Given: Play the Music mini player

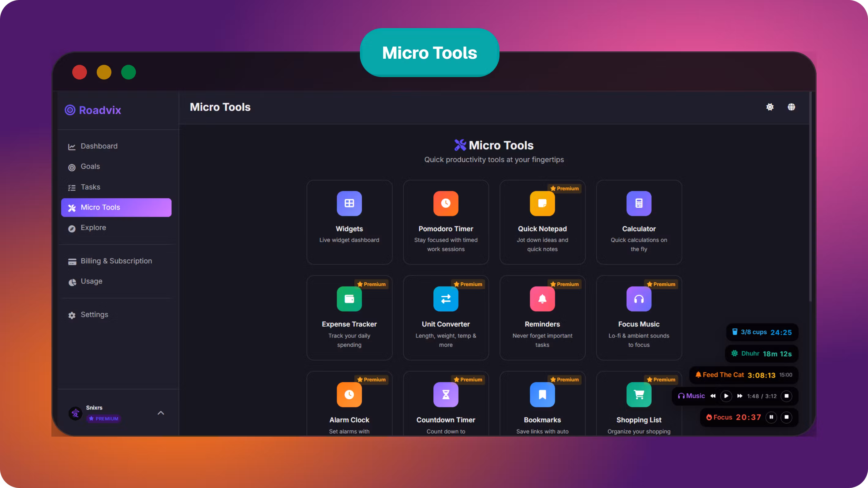Looking at the screenshot, I should (x=726, y=396).
